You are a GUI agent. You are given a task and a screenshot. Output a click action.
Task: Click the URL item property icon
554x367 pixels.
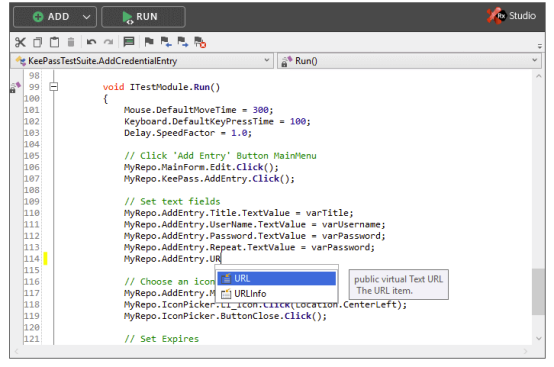point(226,278)
